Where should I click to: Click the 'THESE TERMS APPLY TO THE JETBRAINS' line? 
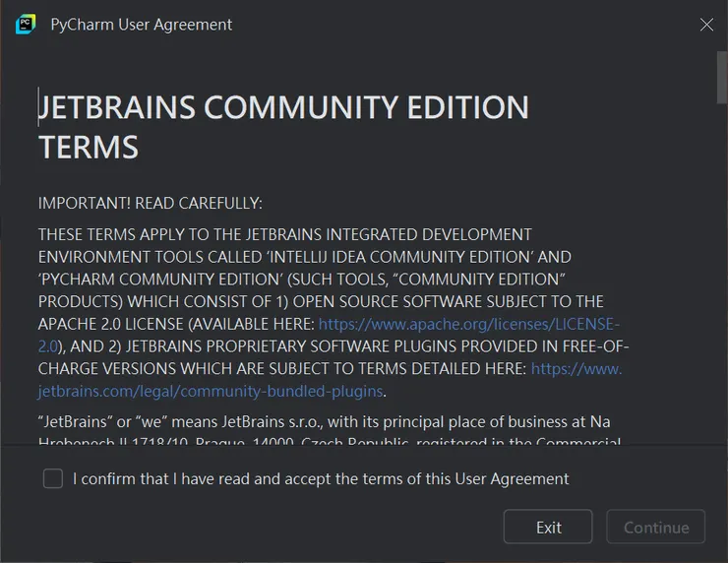[x=284, y=235]
